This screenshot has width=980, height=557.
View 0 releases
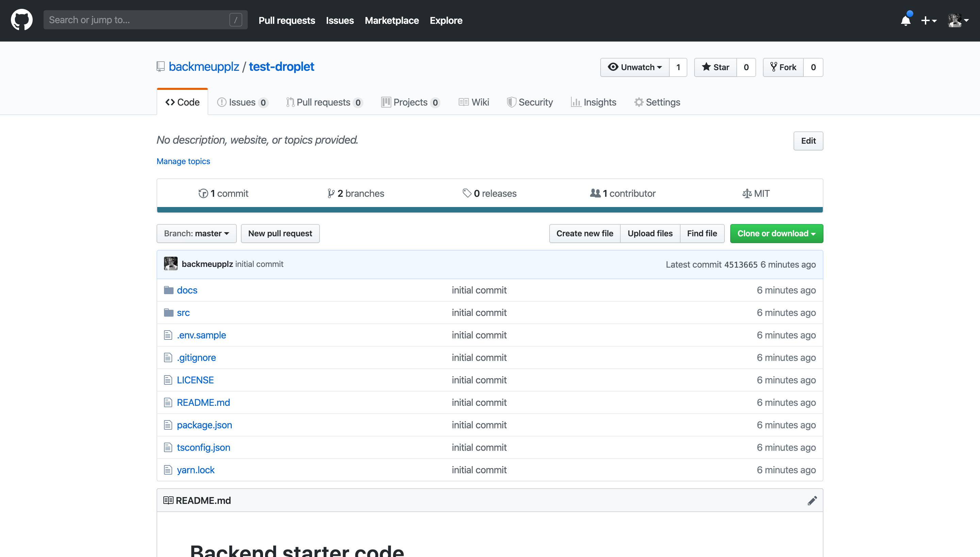tap(489, 193)
